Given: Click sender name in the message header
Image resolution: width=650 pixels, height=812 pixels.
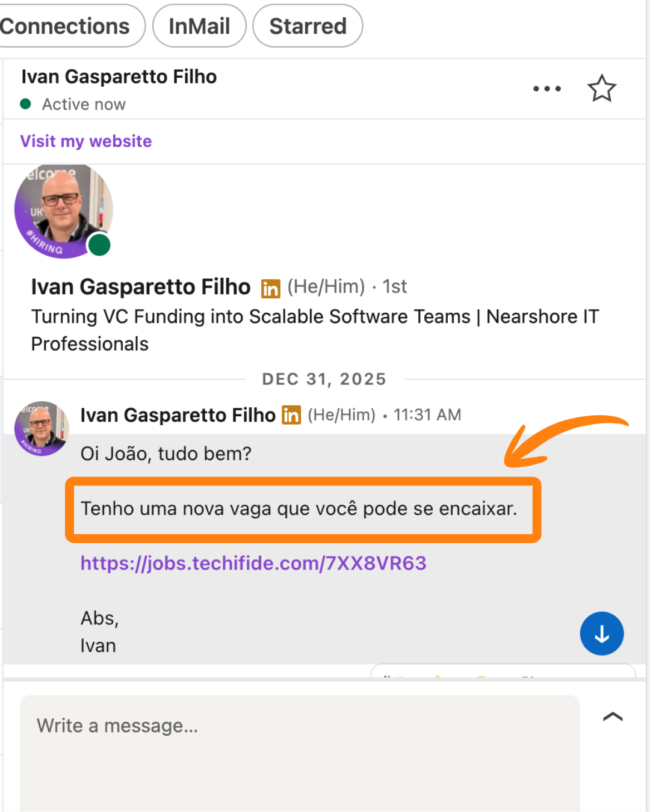Looking at the screenshot, I should pos(178,415).
